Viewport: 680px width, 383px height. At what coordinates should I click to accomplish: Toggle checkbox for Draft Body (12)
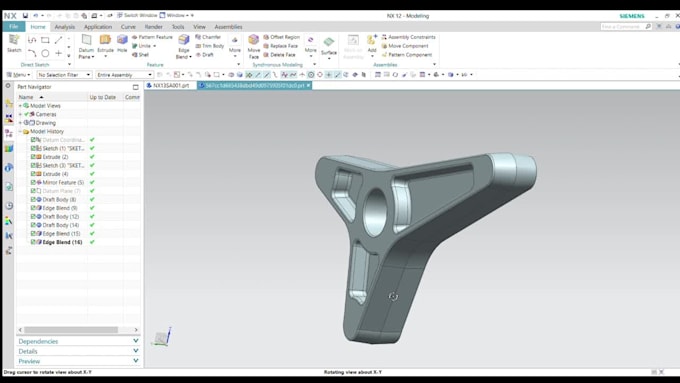coord(33,216)
